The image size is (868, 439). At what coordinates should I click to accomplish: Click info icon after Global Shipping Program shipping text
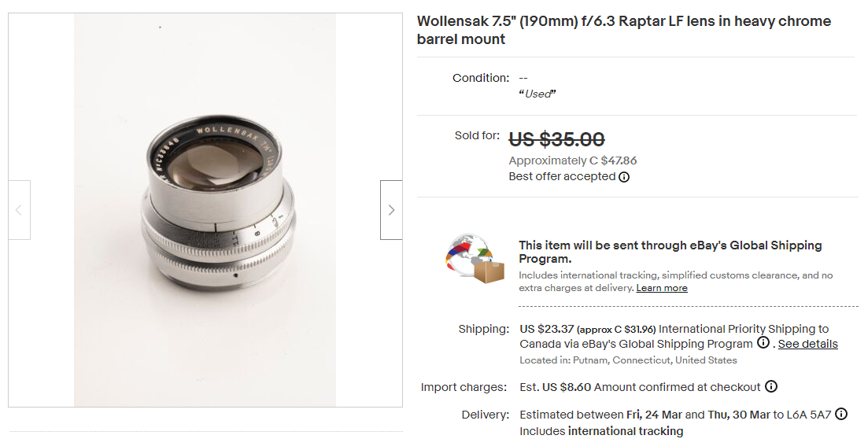[x=763, y=343]
